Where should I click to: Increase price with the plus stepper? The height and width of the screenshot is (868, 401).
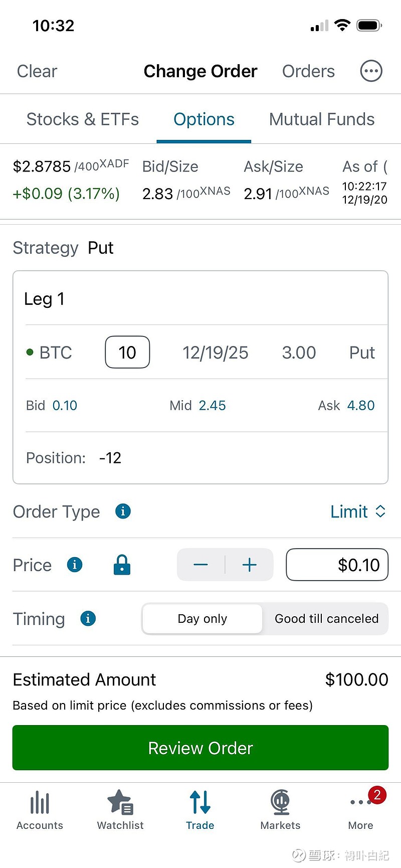(x=249, y=565)
